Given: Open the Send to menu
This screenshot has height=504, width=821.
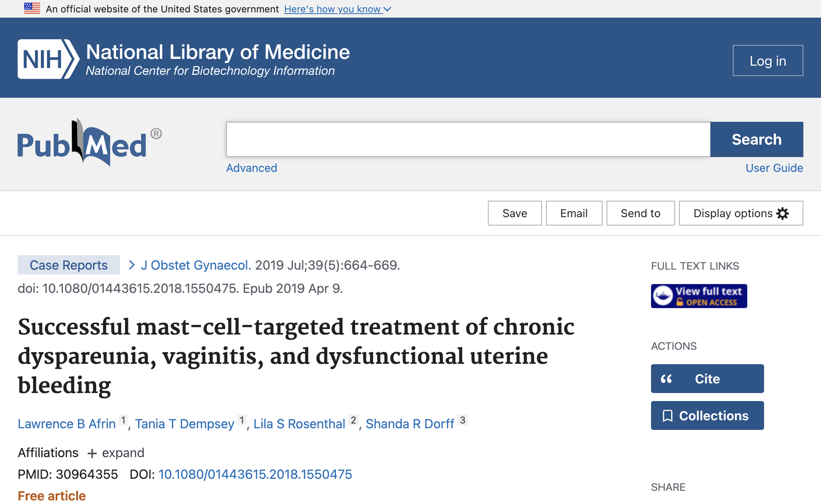Looking at the screenshot, I should (x=641, y=213).
